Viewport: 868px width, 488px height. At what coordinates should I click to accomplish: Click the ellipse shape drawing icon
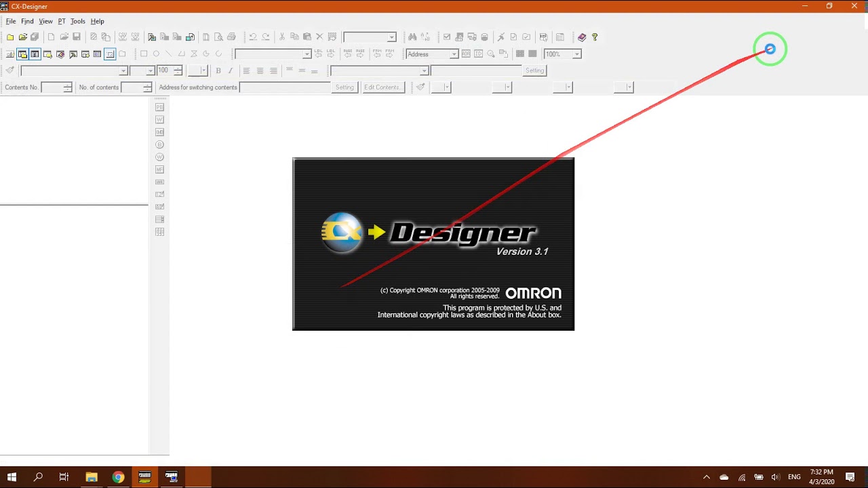[x=156, y=54]
